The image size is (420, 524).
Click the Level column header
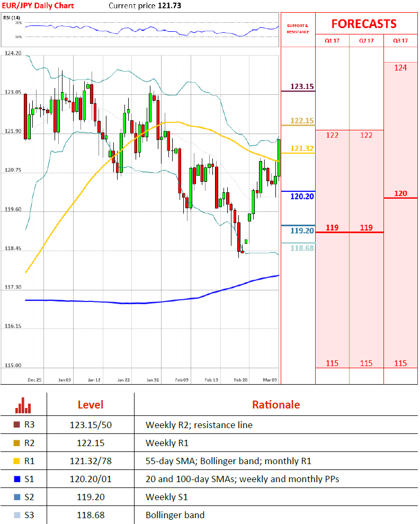pos(91,405)
